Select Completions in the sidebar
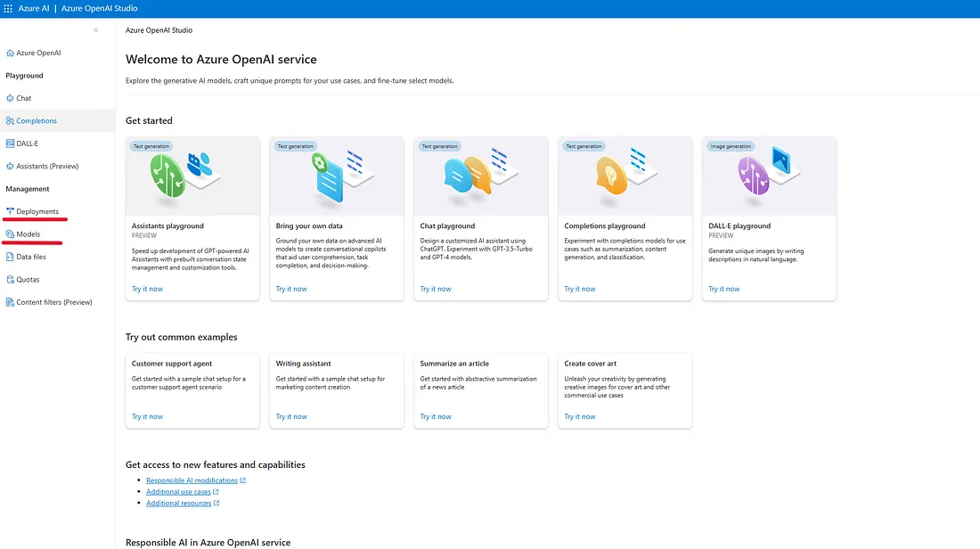Image resolution: width=980 pixels, height=549 pixels. coord(37,120)
